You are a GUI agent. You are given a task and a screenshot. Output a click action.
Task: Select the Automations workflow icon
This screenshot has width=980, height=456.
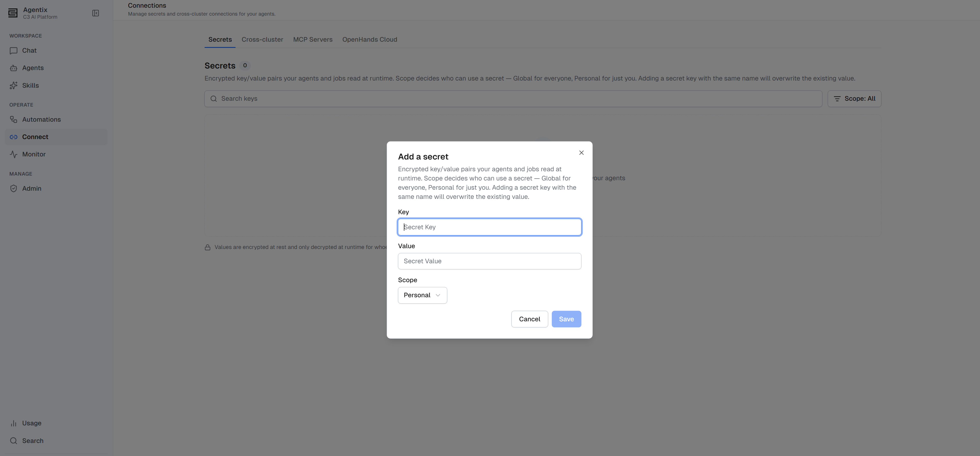14,120
